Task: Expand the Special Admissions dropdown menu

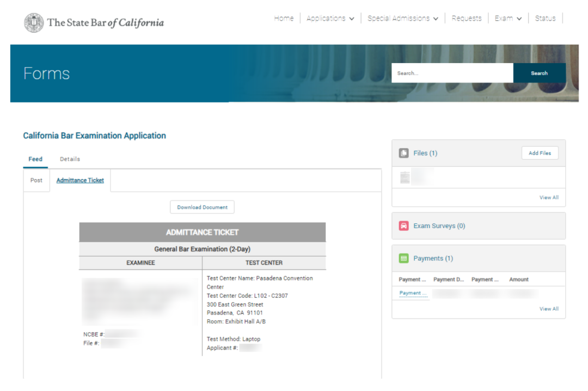Action: (402, 19)
